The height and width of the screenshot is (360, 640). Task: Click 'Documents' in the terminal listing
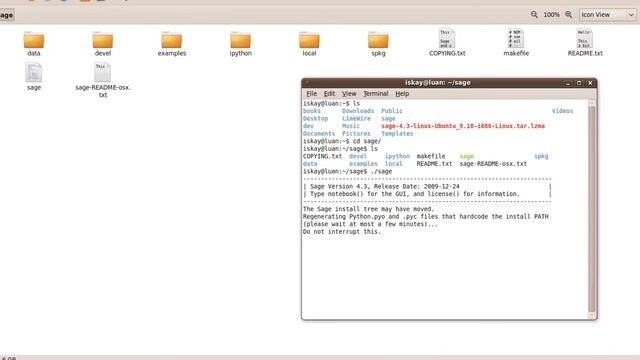pyautogui.click(x=319, y=133)
